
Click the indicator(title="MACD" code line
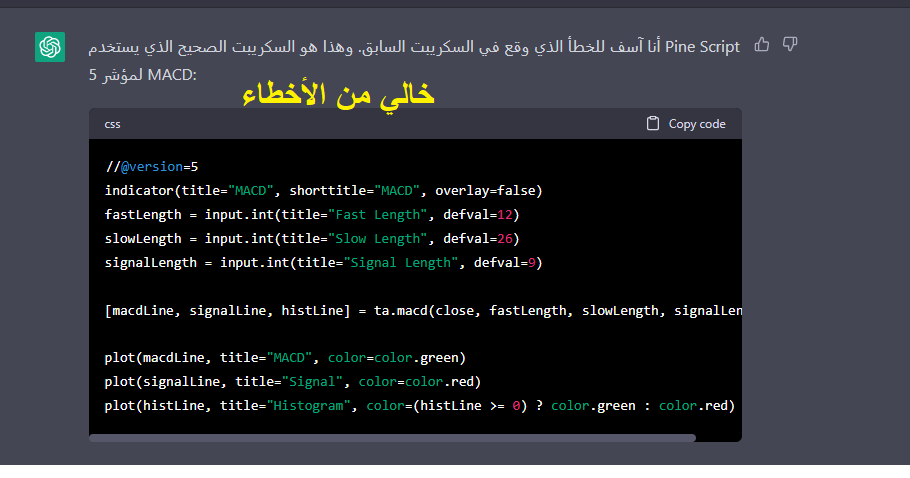[323, 191]
